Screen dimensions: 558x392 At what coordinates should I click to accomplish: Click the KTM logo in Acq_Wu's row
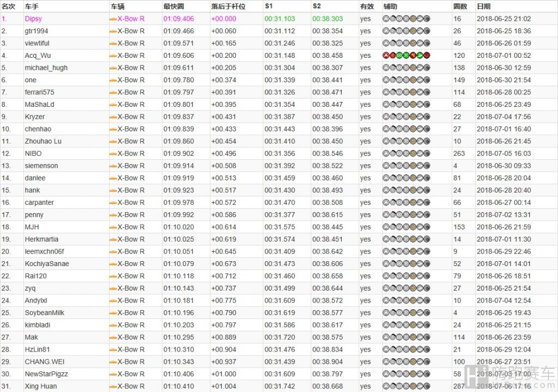(113, 56)
